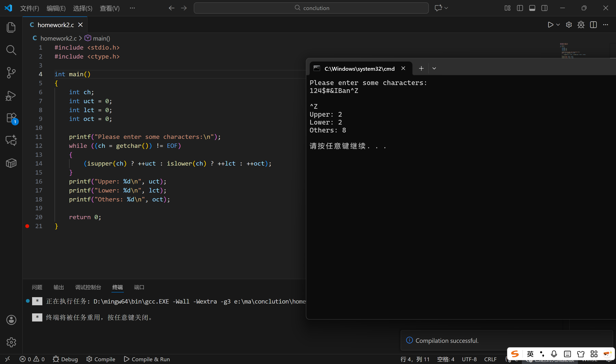Click the Debug button in the status bar
The height and width of the screenshot is (364, 616).
(x=65, y=359)
